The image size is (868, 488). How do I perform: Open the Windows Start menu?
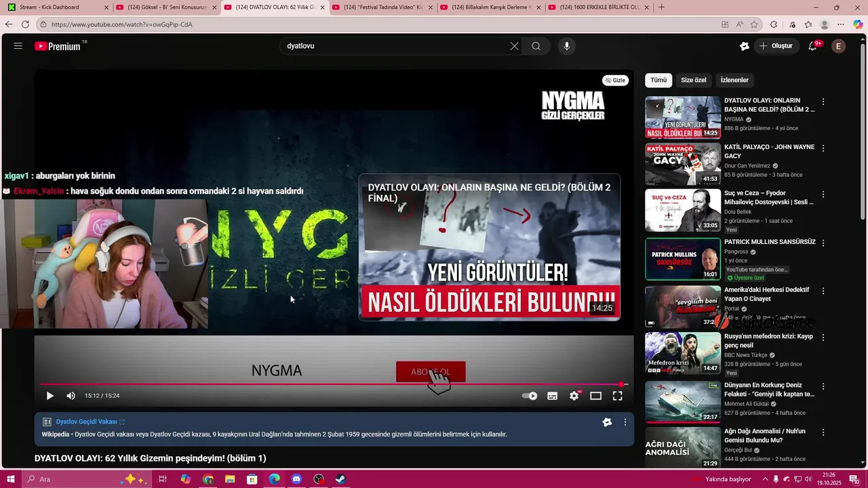11,479
